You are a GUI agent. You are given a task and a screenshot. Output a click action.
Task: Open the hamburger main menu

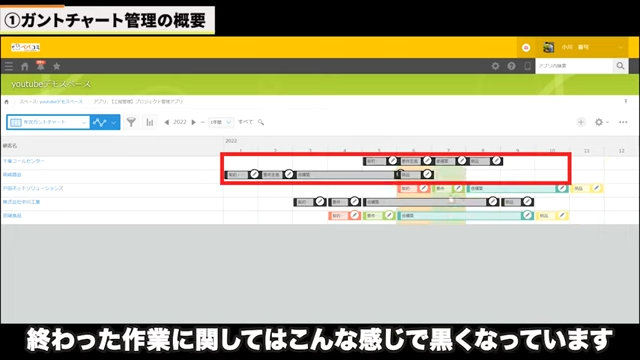pos(9,66)
